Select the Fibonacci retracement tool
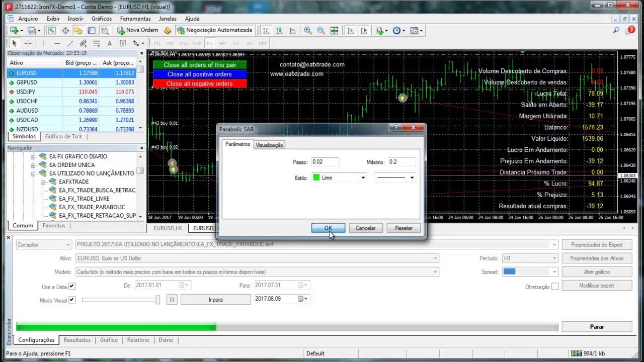 point(96,44)
